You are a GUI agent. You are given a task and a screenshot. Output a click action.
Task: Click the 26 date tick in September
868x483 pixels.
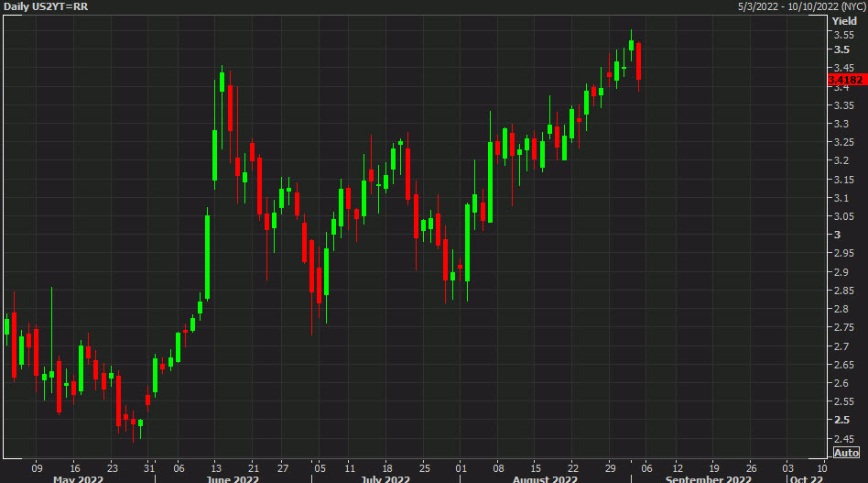pos(751,468)
